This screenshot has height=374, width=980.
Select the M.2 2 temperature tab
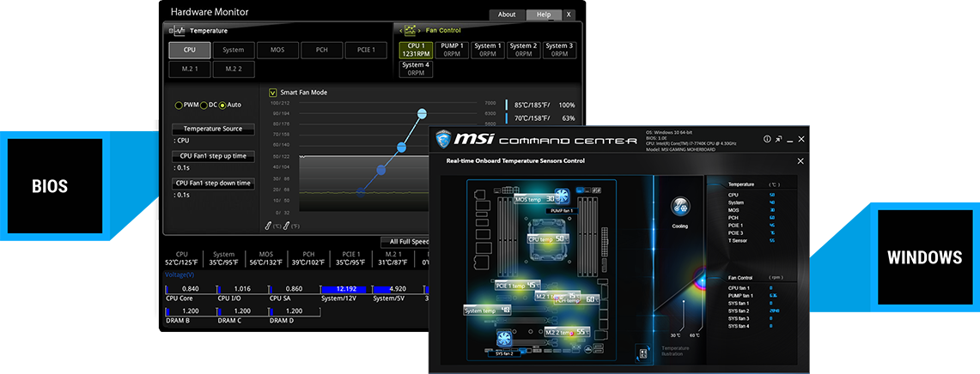233,69
